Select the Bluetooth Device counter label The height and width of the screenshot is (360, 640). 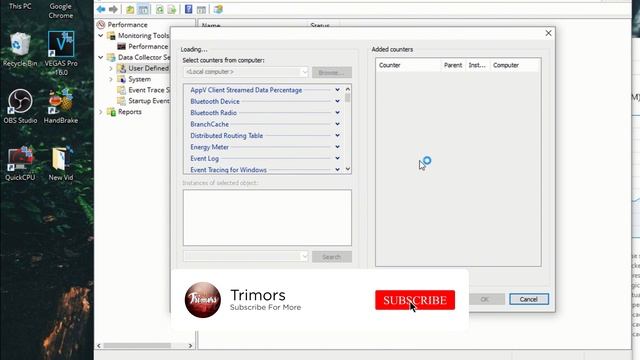[215, 101]
